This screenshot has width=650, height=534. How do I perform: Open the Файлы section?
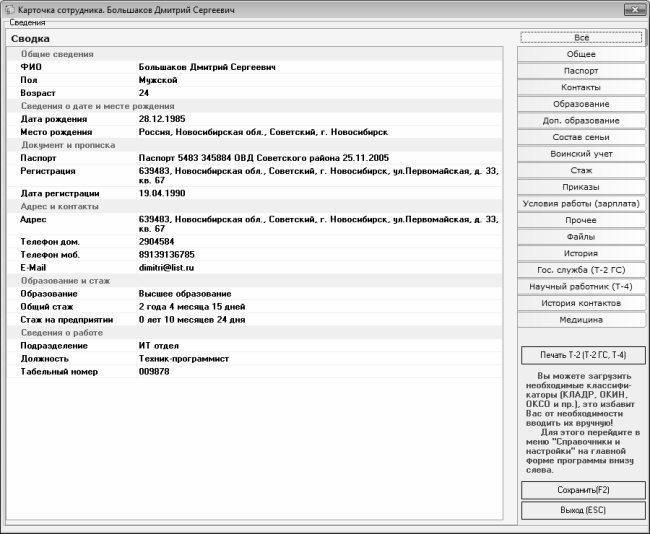(581, 237)
